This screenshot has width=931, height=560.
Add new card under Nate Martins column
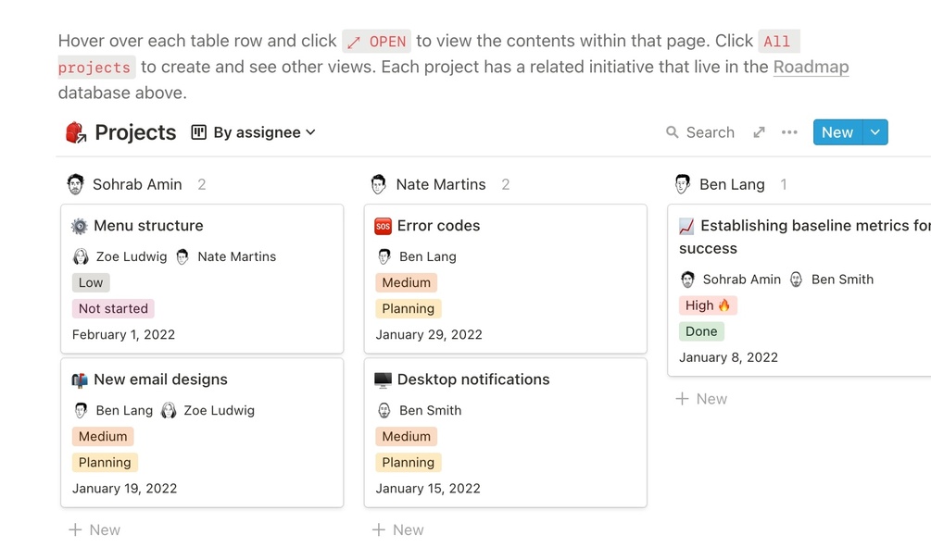397,529
